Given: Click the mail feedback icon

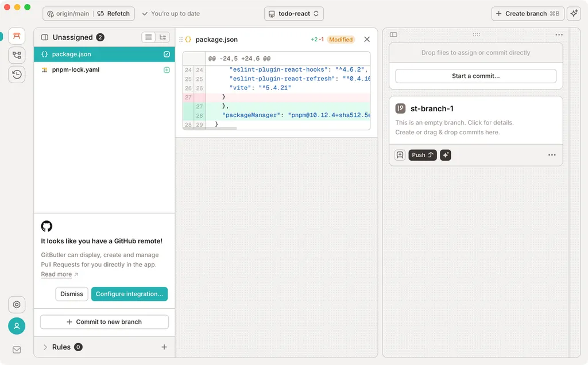Looking at the screenshot, I should pyautogui.click(x=17, y=350).
